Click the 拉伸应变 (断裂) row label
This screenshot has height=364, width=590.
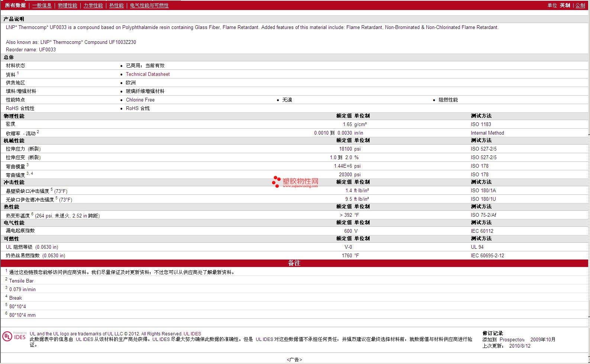tap(23, 157)
